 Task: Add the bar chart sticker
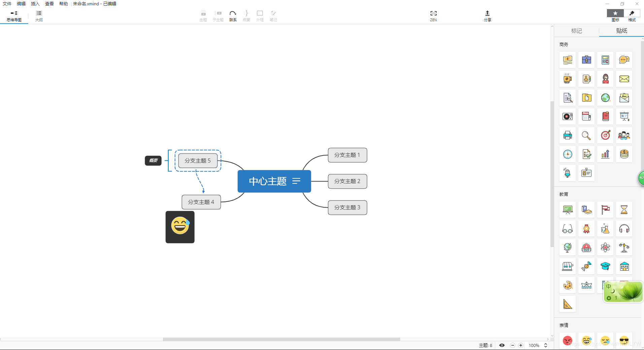pos(605,154)
